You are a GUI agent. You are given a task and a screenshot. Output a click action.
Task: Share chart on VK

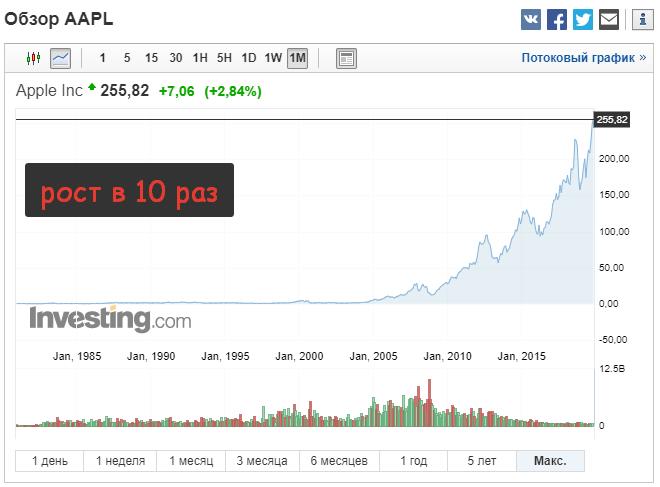pos(531,19)
